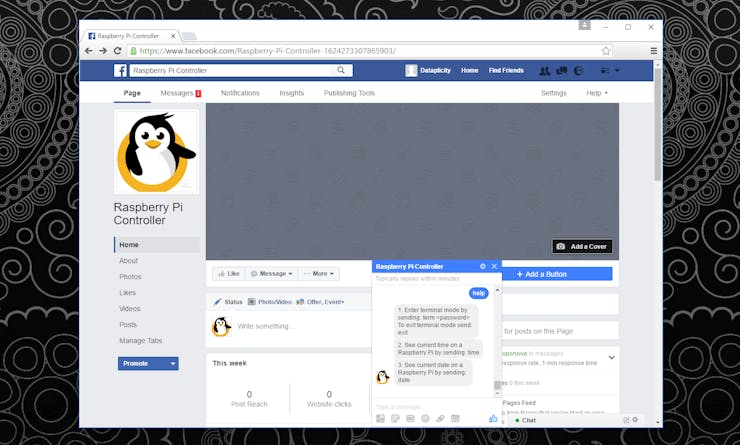Close the Raspberry Pi Controller chat popup
740x445 pixels.
point(494,266)
